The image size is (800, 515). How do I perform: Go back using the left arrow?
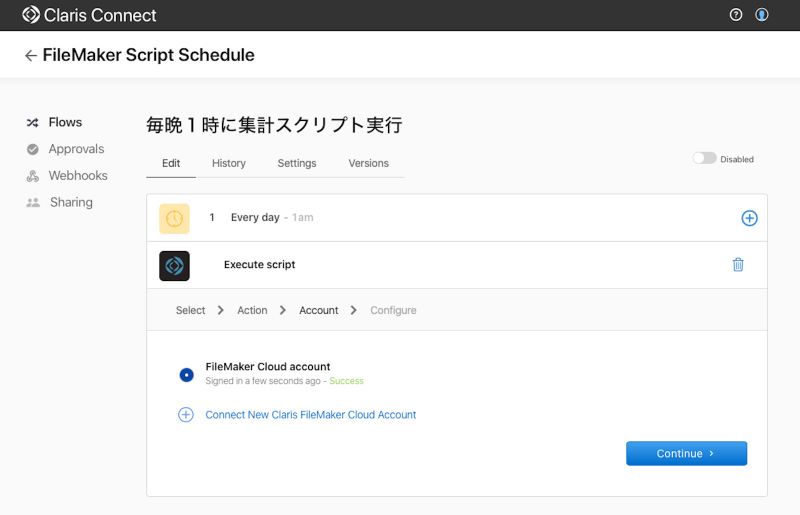coord(31,56)
